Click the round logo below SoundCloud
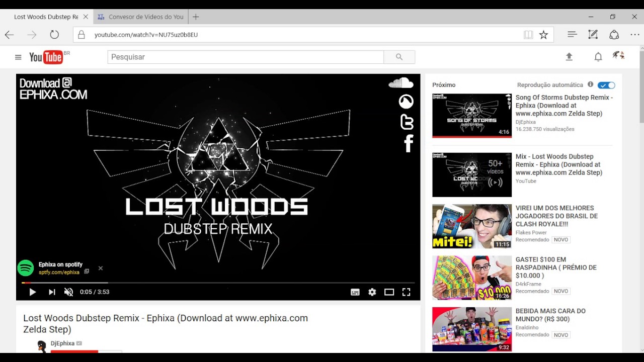 [406, 102]
